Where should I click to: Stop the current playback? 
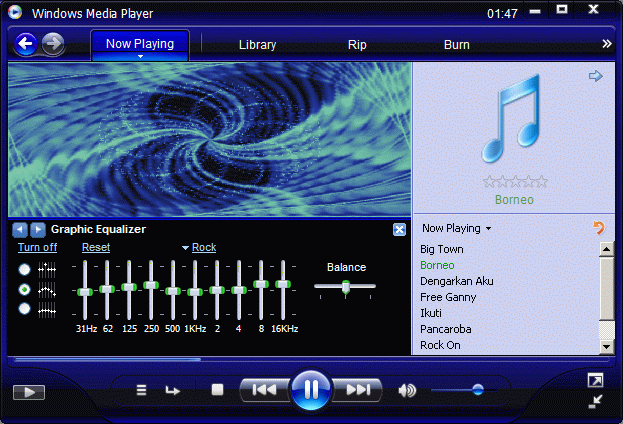click(217, 390)
